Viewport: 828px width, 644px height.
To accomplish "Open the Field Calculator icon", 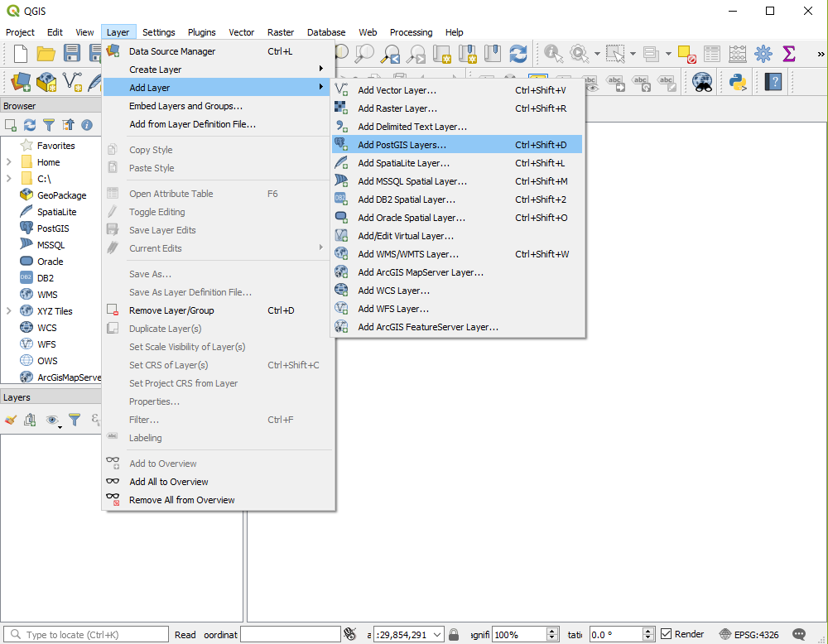I will tap(738, 53).
